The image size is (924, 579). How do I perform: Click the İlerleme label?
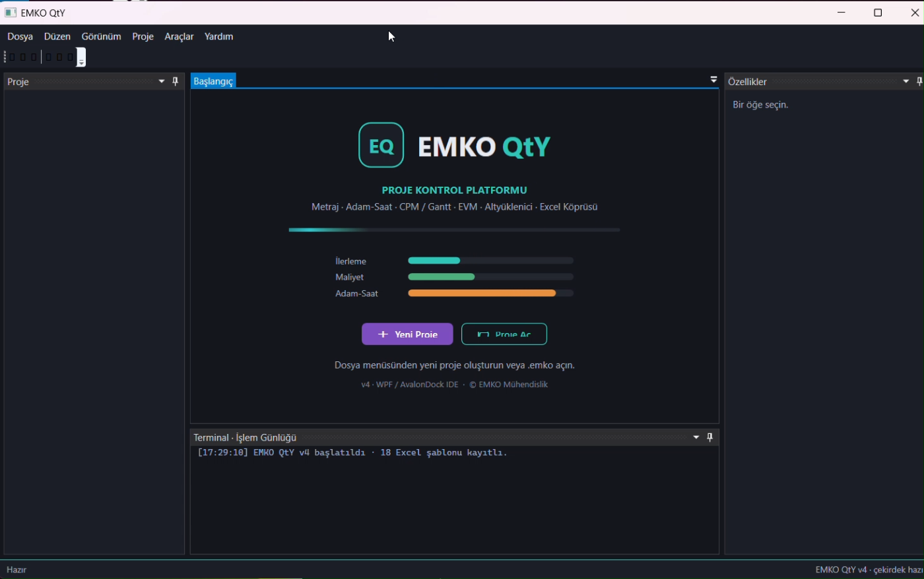coord(350,261)
